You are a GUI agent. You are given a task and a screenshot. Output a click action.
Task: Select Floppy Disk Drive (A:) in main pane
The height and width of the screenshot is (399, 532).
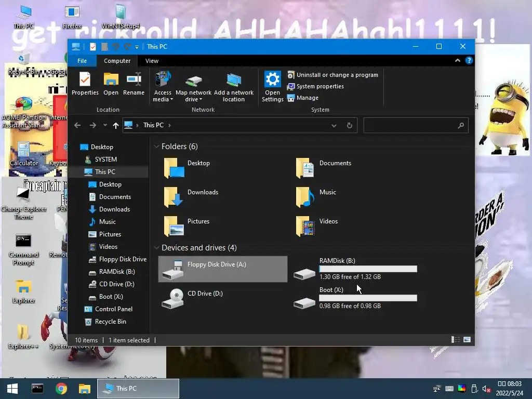(x=222, y=269)
